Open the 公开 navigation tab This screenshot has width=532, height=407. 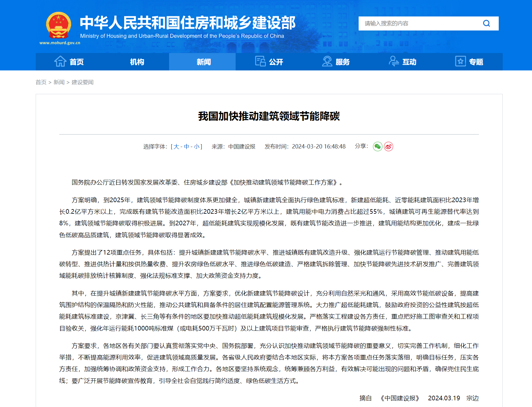[x=269, y=62]
